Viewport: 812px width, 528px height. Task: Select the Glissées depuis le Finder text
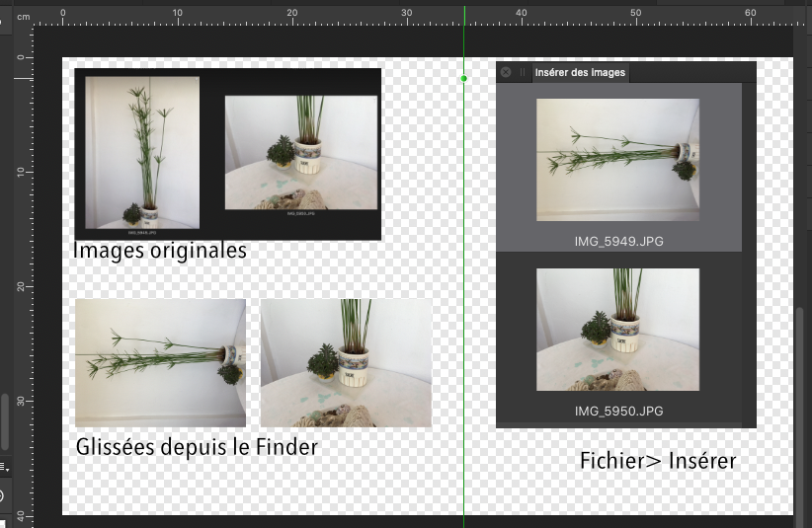197,447
